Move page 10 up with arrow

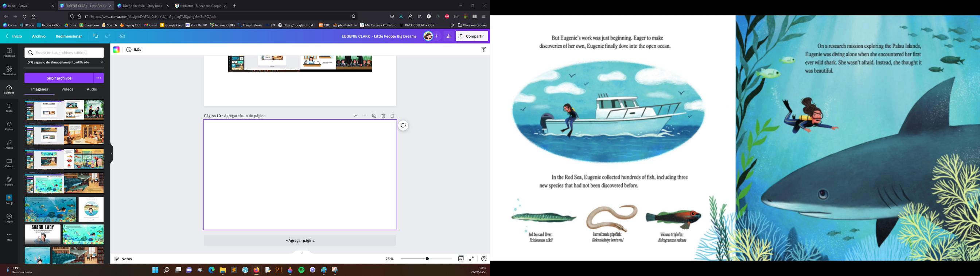(x=356, y=116)
